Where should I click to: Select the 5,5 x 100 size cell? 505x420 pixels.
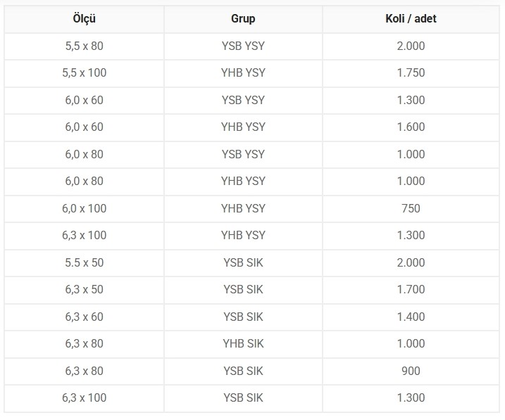pyautogui.click(x=84, y=73)
